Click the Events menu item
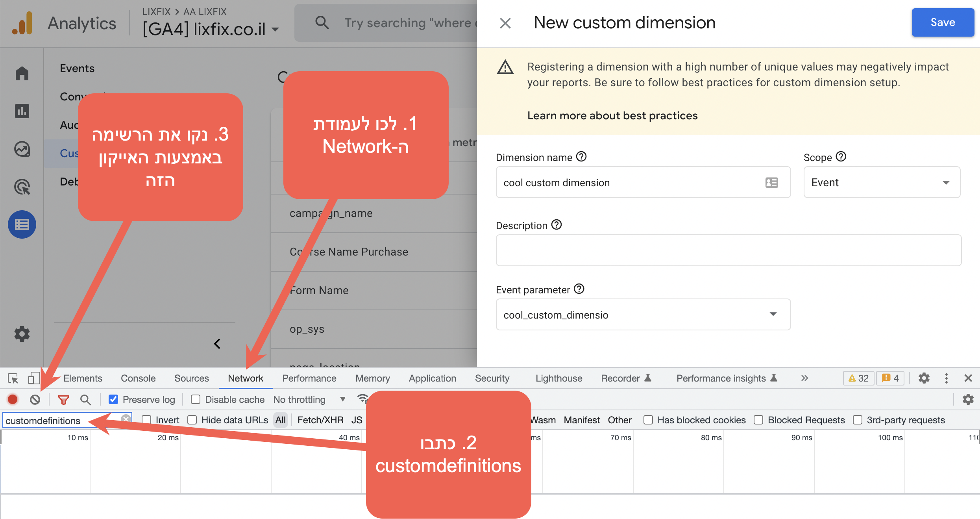Image resolution: width=980 pixels, height=519 pixels. 77,68
